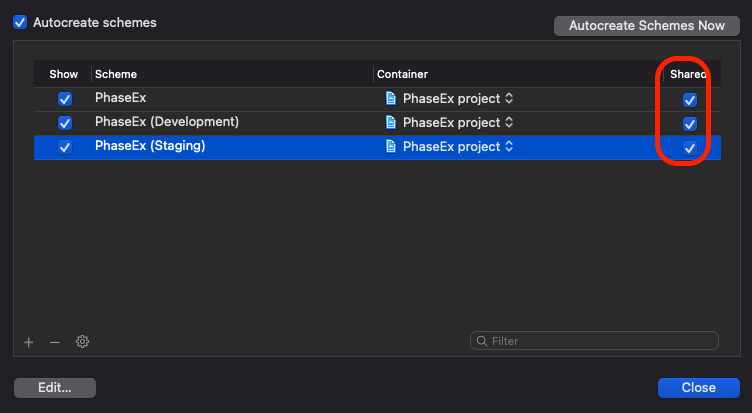Click the Edit... button
Image resolution: width=752 pixels, height=413 pixels.
(x=55, y=388)
